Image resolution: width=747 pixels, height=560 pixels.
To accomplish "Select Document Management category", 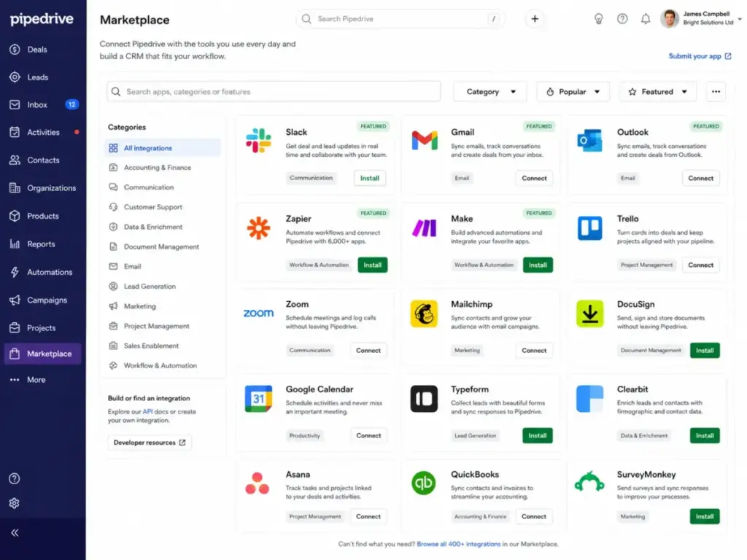I will point(163,246).
